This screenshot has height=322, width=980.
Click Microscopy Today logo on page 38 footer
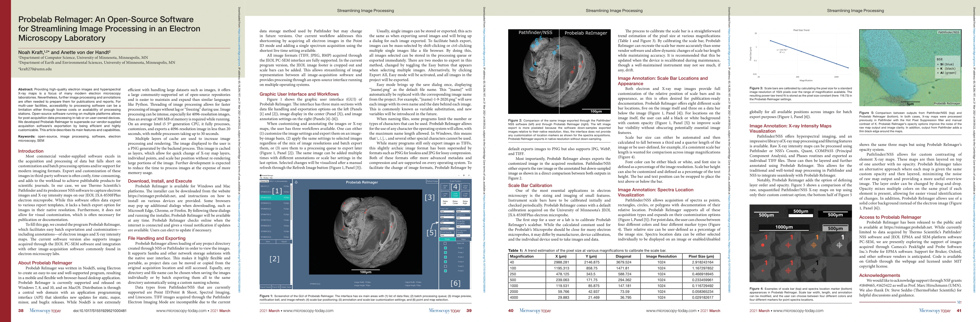point(45,310)
